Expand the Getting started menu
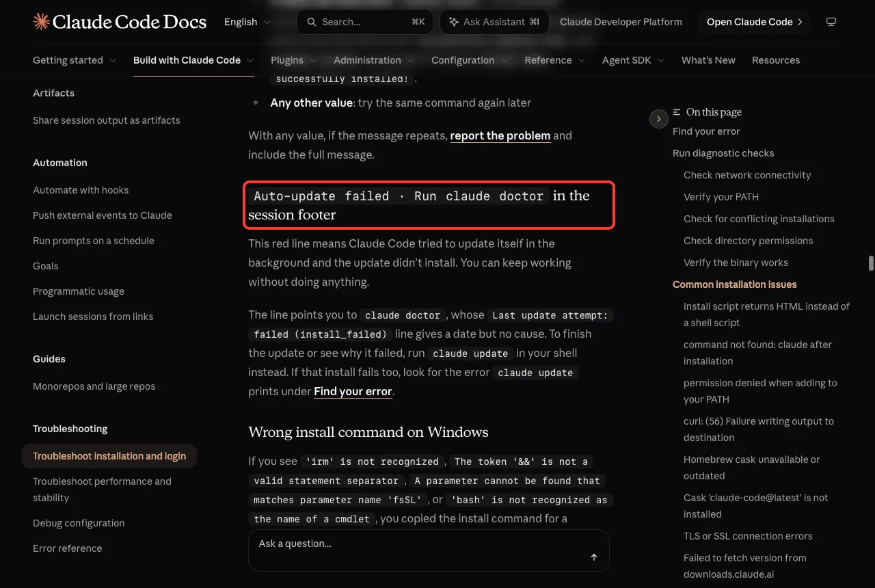Screen dimensions: 875x588 click(x=75, y=60)
